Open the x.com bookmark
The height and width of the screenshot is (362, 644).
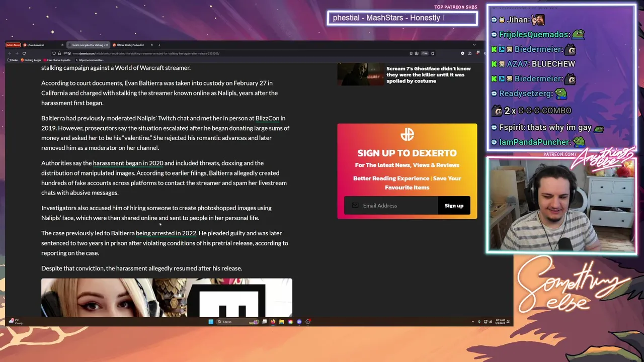[90, 60]
